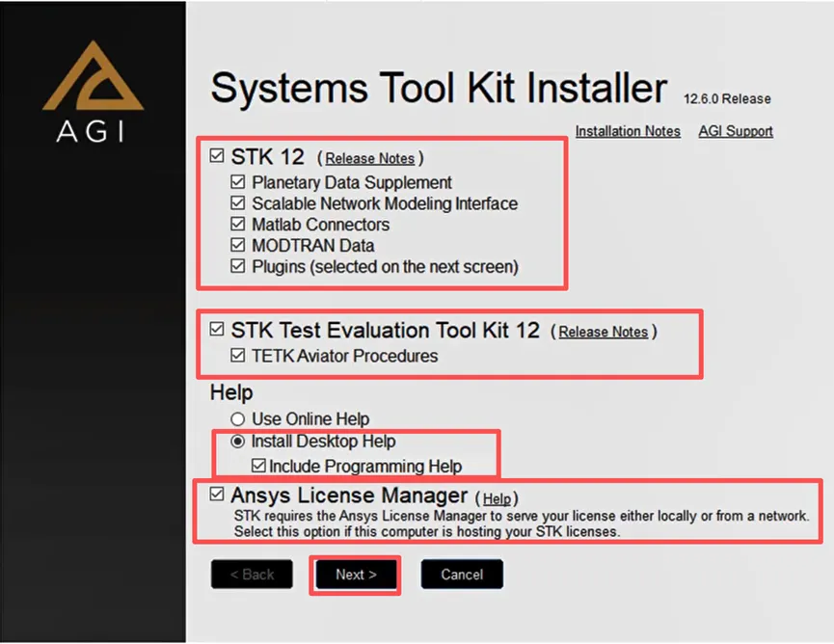Click the Back button
This screenshot has width=834, height=644.
click(252, 575)
